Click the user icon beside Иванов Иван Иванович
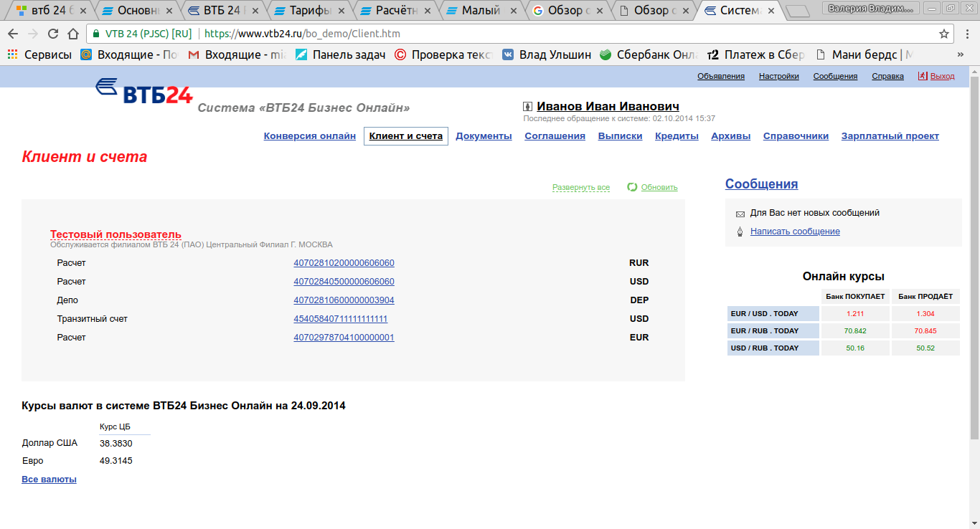 [x=528, y=107]
